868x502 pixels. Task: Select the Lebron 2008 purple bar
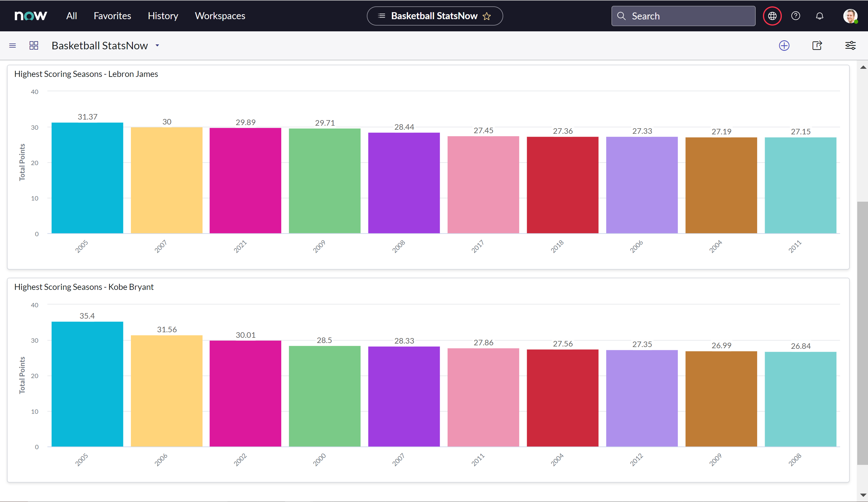tap(404, 183)
